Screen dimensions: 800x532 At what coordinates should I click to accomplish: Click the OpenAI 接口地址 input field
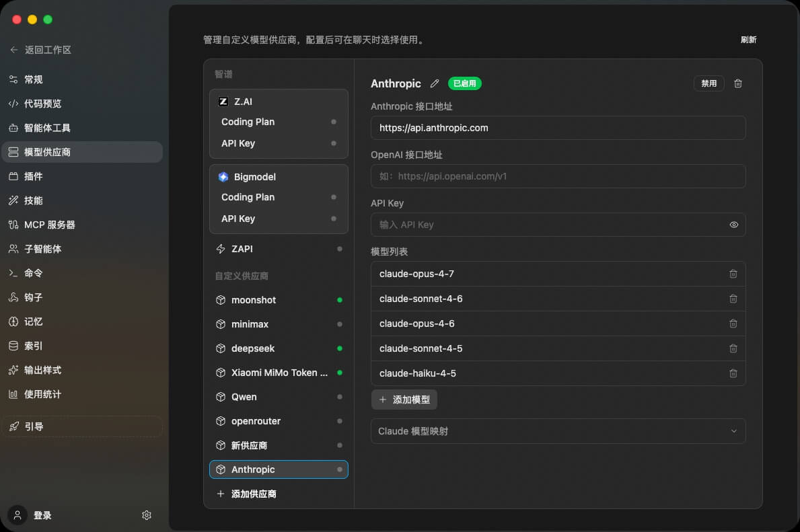coord(558,176)
